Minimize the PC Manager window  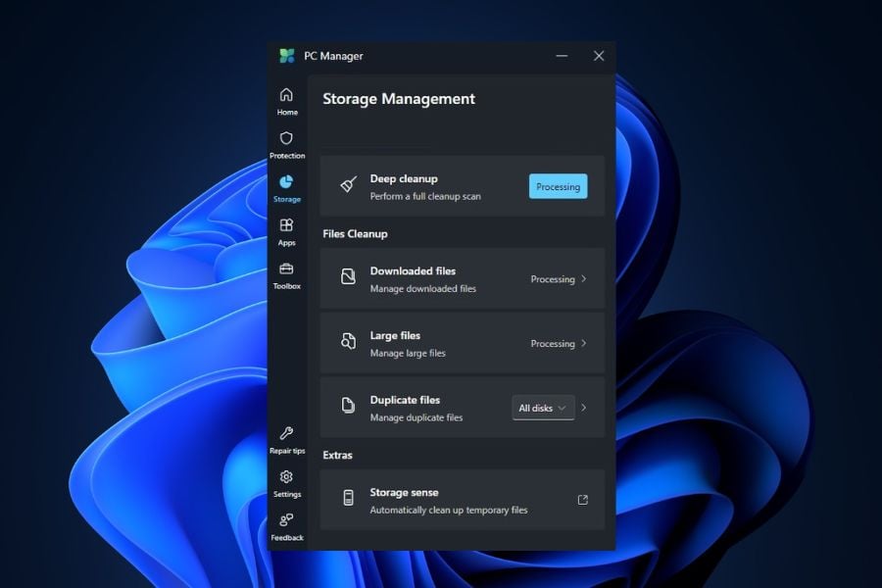click(x=562, y=56)
